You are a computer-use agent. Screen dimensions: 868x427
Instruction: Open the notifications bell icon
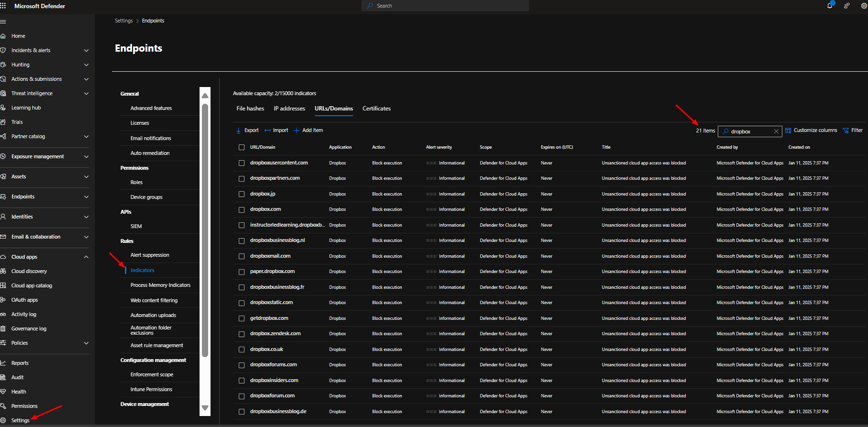click(x=830, y=6)
